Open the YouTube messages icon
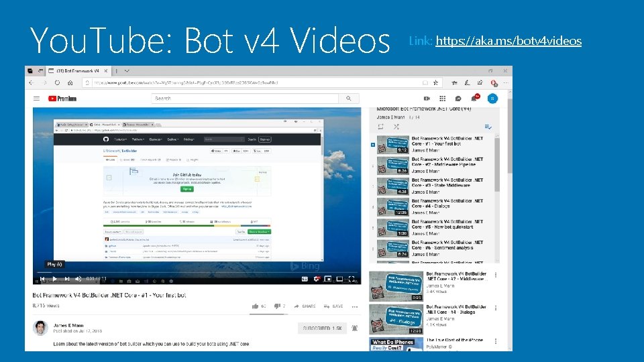 (458, 99)
